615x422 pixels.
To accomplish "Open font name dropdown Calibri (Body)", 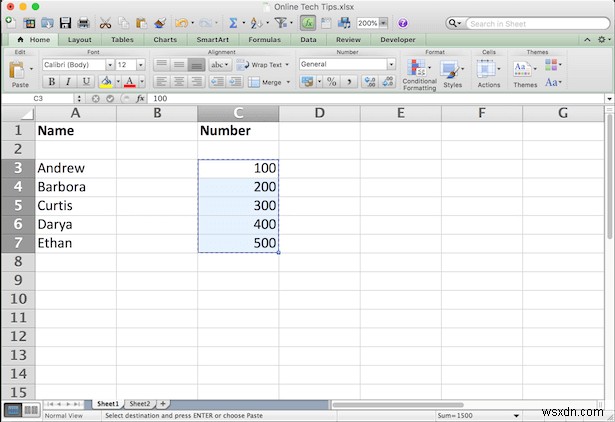I will [x=110, y=65].
